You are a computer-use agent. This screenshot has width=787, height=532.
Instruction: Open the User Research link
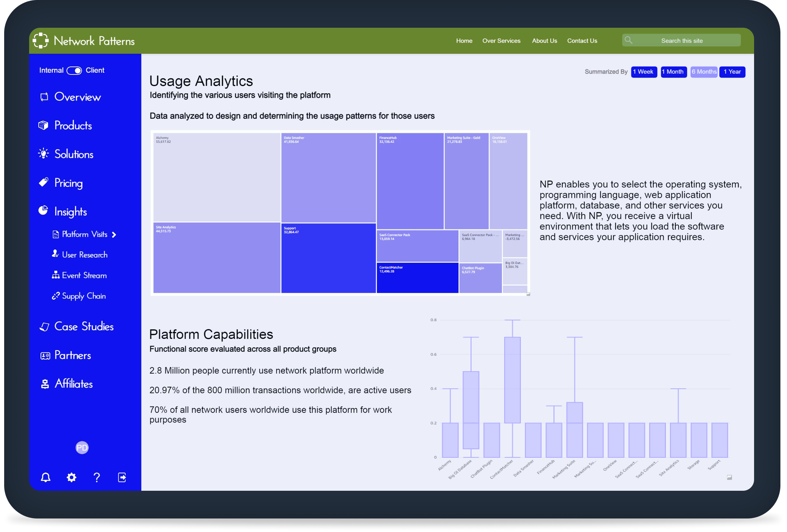pos(84,255)
